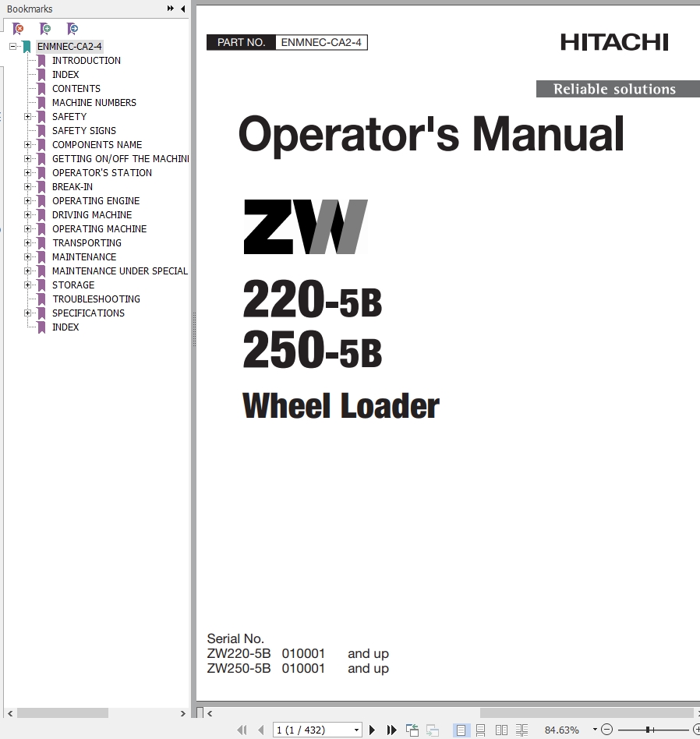Select two-page facing layout mode
Screen dimensions: 700x739
click(501, 730)
